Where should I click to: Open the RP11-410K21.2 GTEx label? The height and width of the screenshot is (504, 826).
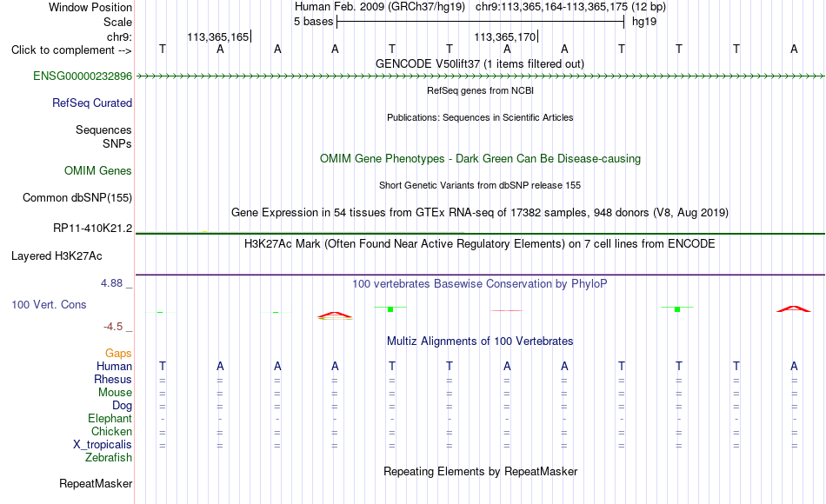click(92, 228)
